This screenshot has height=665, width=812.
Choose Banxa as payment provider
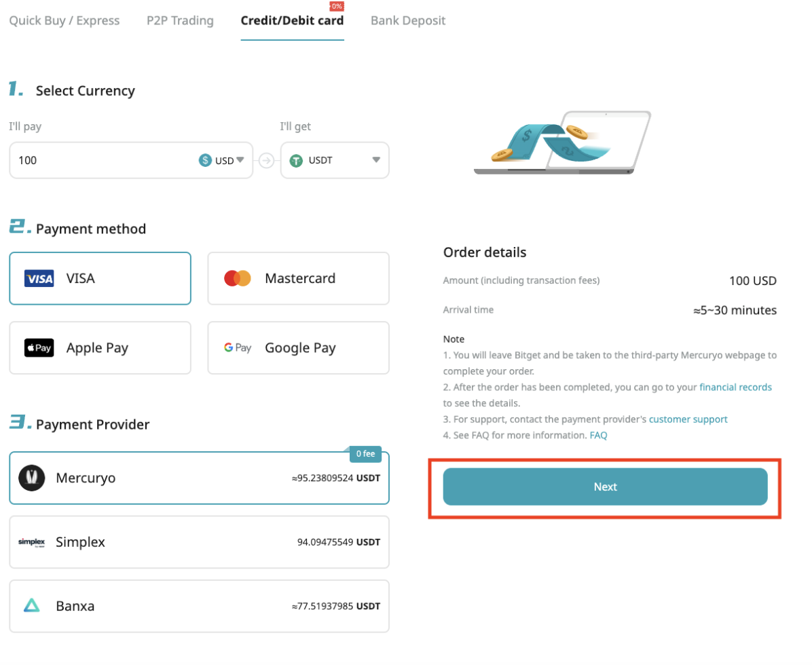pyautogui.click(x=199, y=606)
